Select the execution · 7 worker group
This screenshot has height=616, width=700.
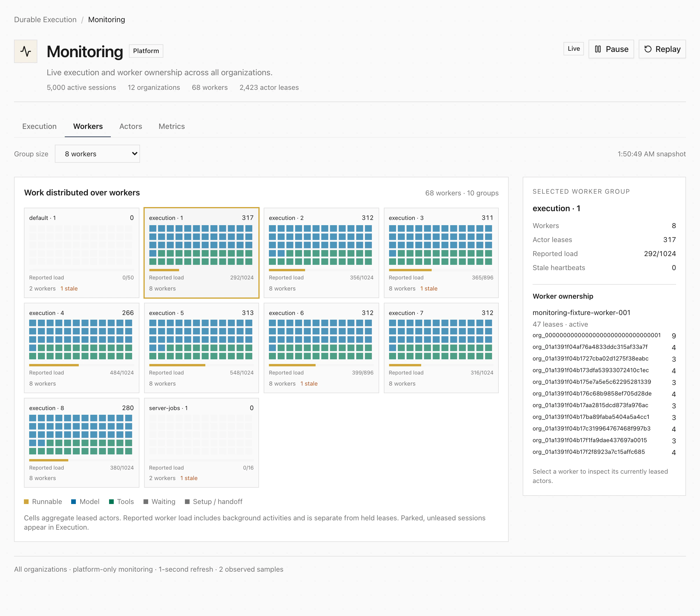click(441, 348)
